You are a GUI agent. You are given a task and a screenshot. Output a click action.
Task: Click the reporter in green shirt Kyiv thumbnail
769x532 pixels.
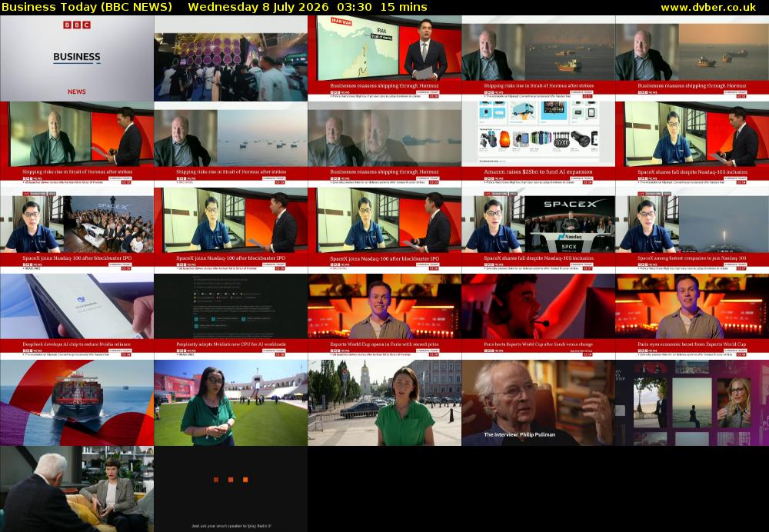tap(384, 403)
